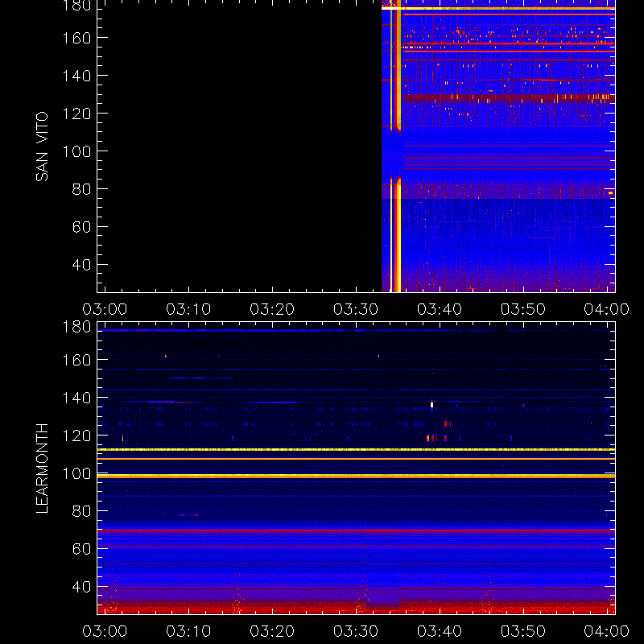Pick the 03:30 time label below San Vito plot
This screenshot has height=644, width=644.
[356, 309]
